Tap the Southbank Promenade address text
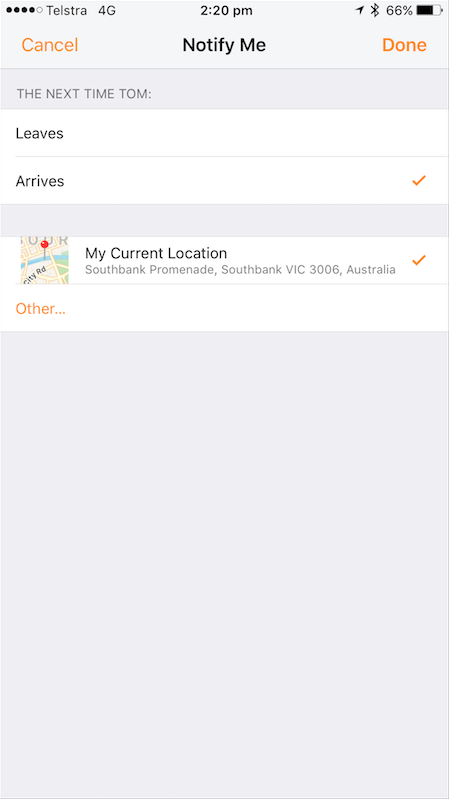Image resolution: width=449 pixels, height=799 pixels. point(240,270)
